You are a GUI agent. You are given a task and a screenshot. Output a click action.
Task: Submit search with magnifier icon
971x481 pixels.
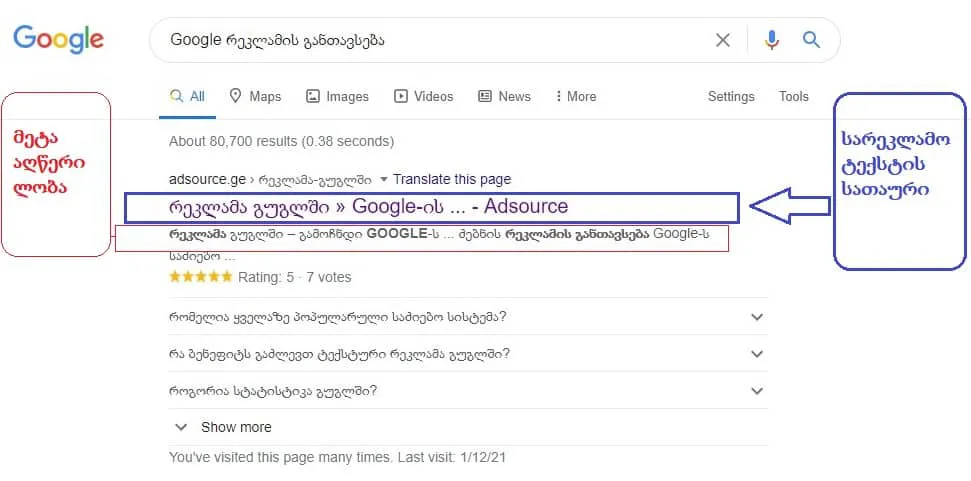tap(811, 40)
